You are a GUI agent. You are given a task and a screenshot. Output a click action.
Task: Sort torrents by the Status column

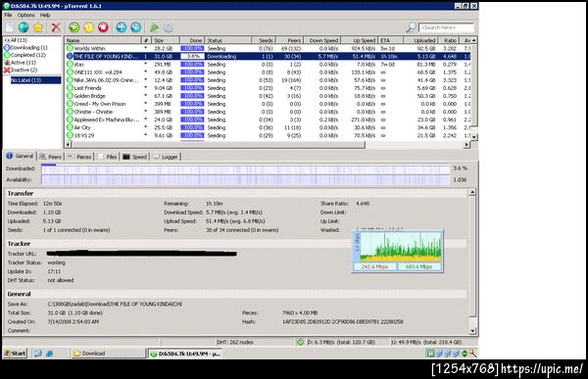(x=228, y=40)
